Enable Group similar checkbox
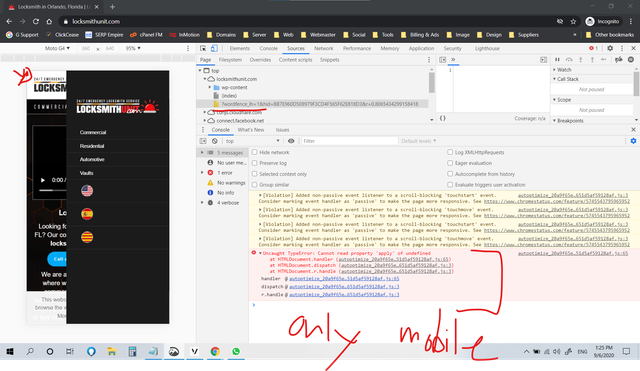This screenshot has height=371, width=640. pos(255,184)
